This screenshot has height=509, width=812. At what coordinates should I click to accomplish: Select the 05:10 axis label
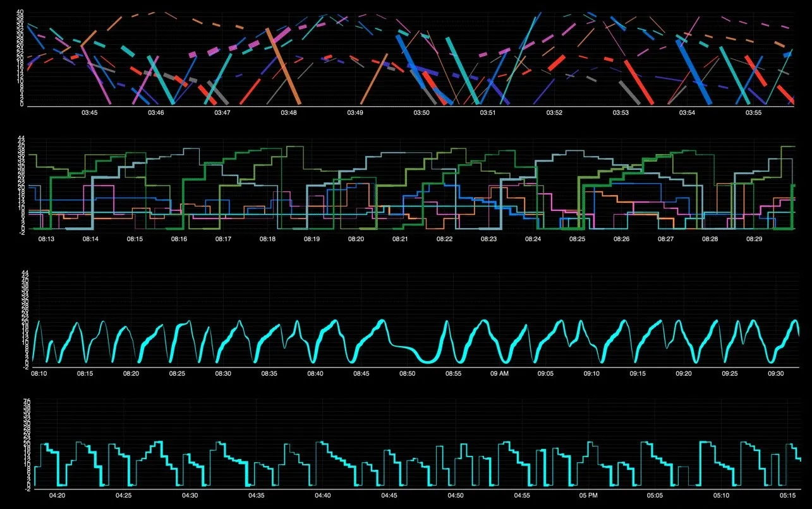(721, 496)
